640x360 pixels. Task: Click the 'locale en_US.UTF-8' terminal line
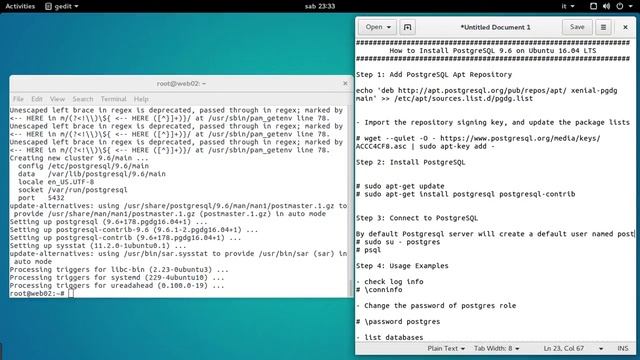coord(56,182)
